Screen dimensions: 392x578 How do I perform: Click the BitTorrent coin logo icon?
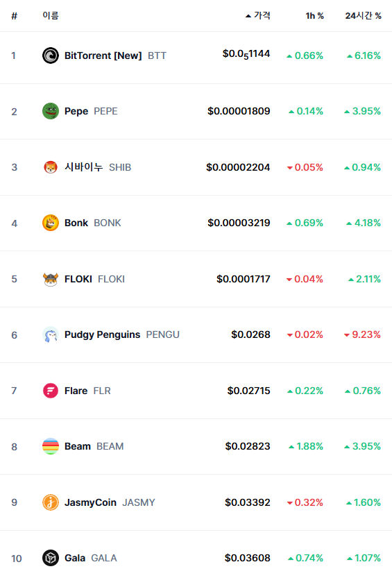(51, 56)
